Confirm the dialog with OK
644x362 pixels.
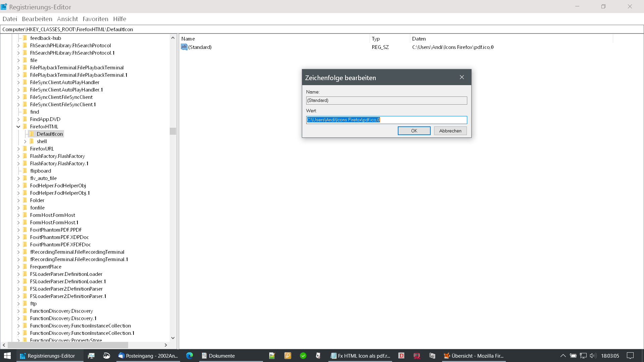coord(414,131)
